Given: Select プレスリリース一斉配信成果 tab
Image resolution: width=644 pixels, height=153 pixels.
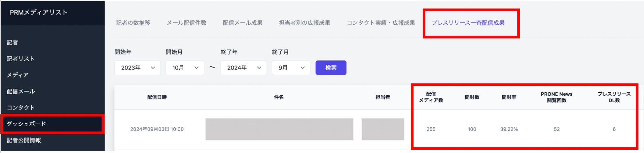Looking at the screenshot, I should click(468, 23).
